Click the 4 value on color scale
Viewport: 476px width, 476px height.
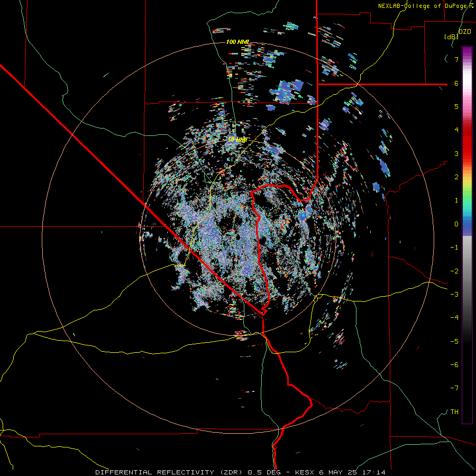(x=456, y=130)
